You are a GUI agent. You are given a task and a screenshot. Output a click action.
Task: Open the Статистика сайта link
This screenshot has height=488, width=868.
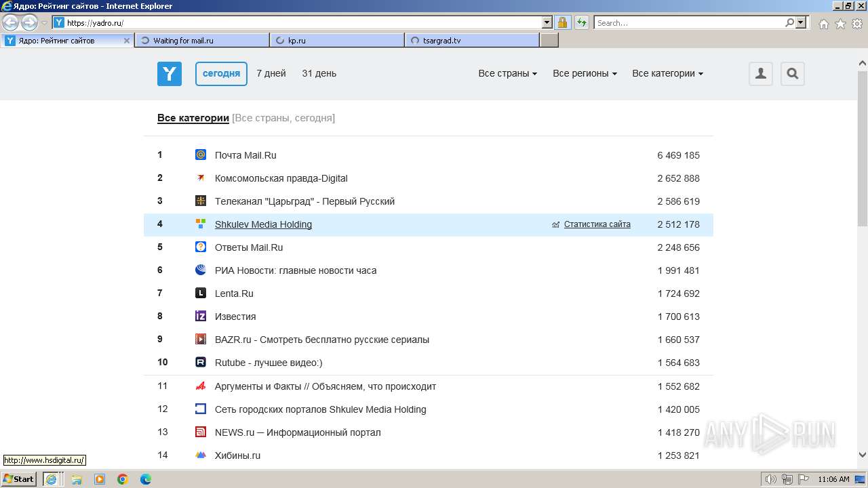(x=597, y=224)
